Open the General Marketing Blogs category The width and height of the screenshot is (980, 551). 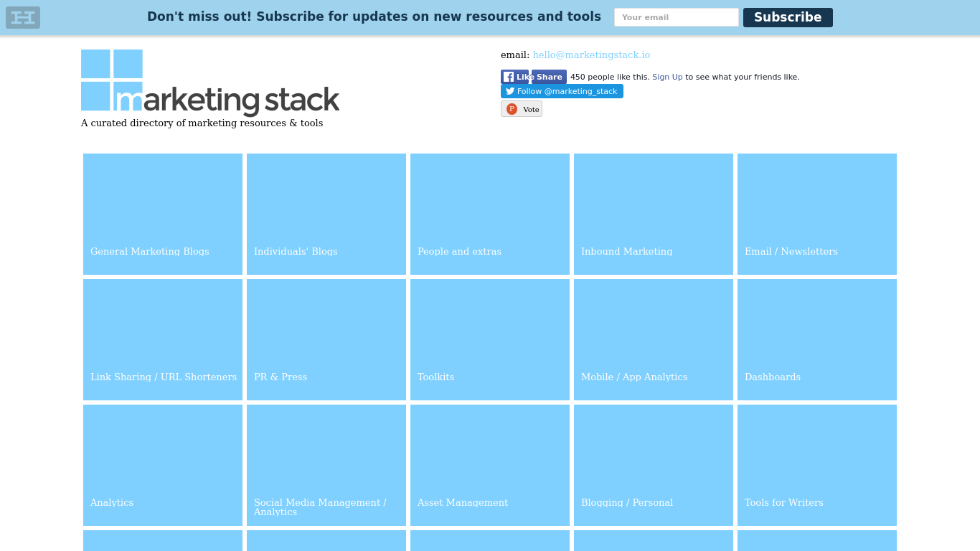pyautogui.click(x=162, y=214)
